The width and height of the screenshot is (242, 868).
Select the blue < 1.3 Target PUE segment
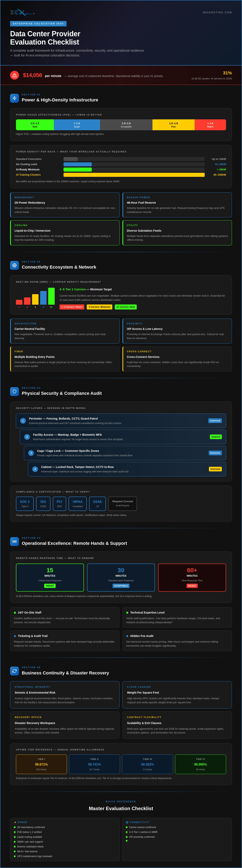[77, 125]
